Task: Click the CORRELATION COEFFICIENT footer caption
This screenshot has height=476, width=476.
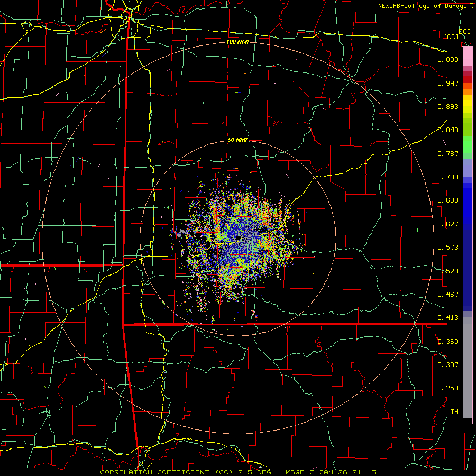Action: click(239, 472)
